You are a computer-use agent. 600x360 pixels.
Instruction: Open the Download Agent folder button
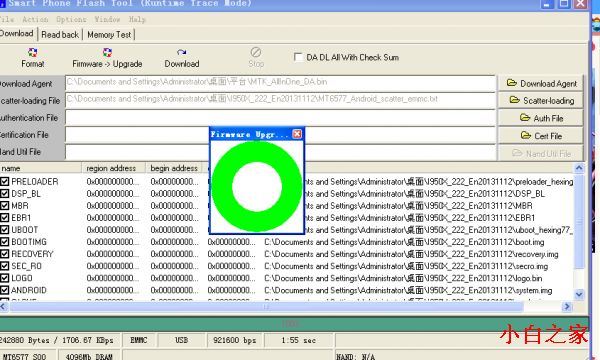[541, 83]
